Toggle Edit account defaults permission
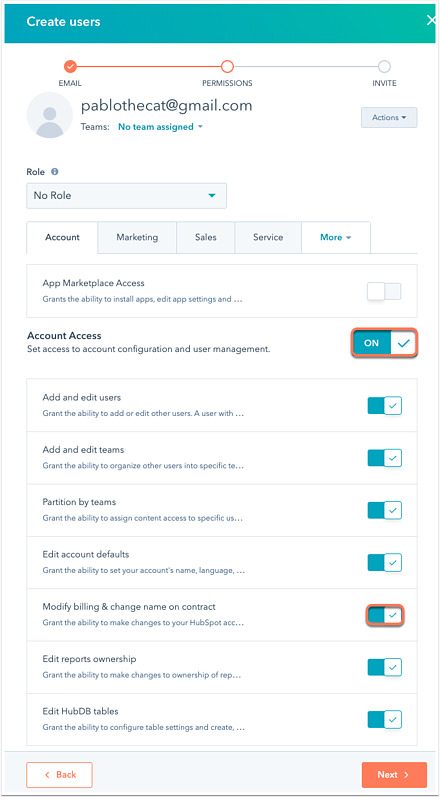The height and width of the screenshot is (797, 440). (385, 563)
